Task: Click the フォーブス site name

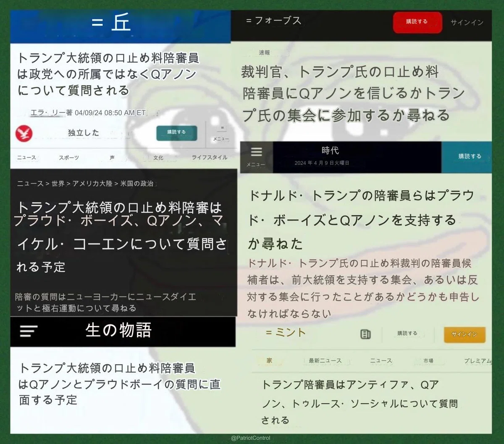Action: click(278, 20)
